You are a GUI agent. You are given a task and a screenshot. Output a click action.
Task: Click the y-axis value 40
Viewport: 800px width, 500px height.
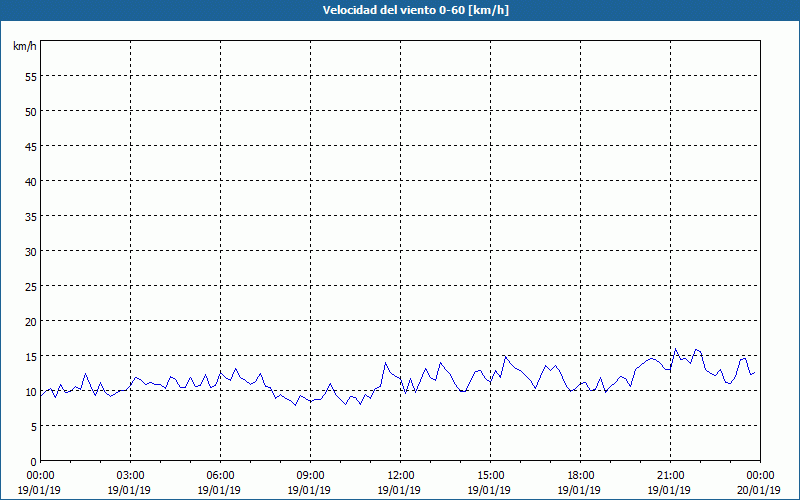coord(31,181)
